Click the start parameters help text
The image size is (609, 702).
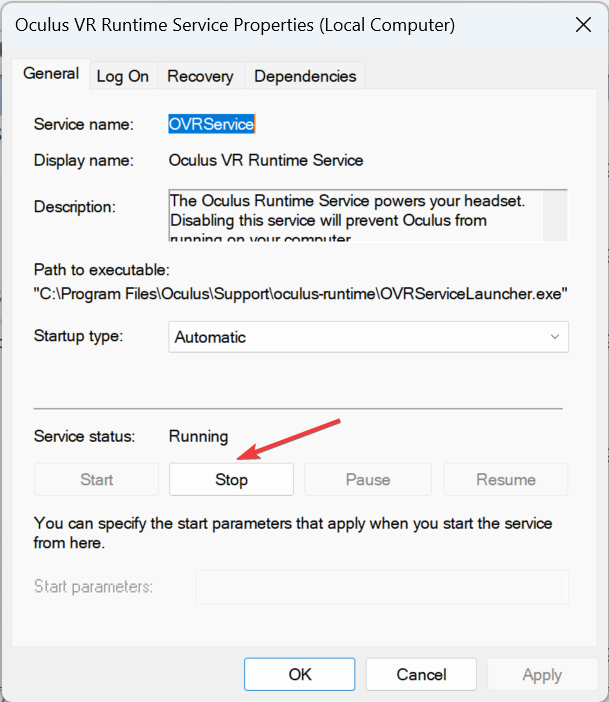point(293,533)
